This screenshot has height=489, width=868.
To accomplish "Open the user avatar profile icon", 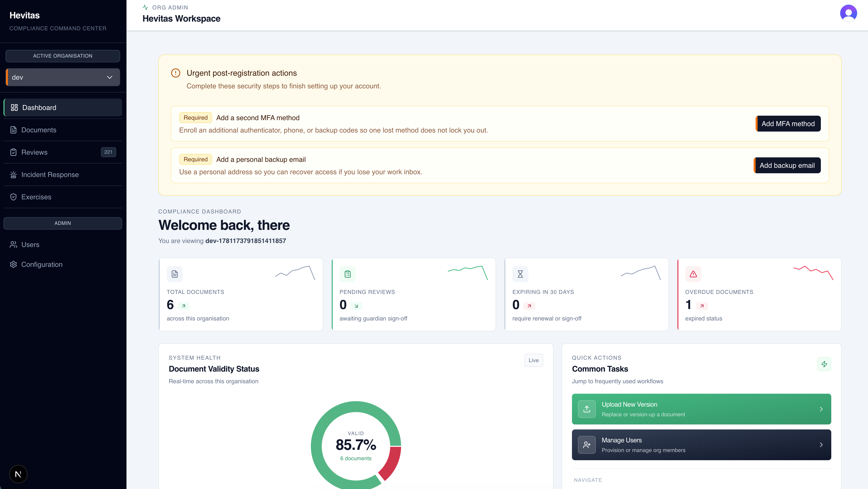I will pyautogui.click(x=848, y=13).
